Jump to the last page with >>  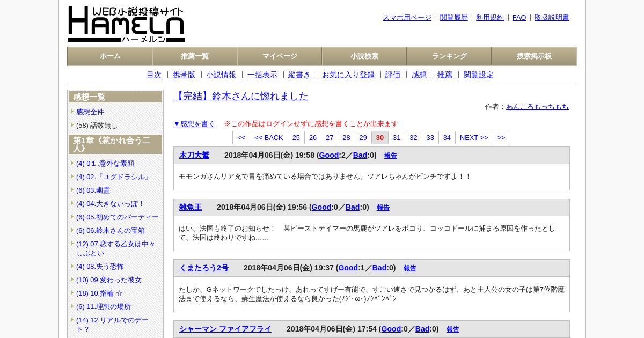(501, 138)
